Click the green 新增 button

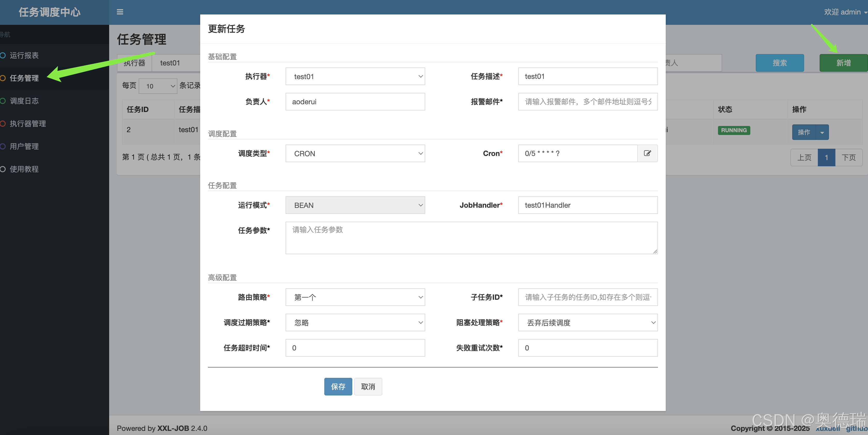click(x=843, y=63)
